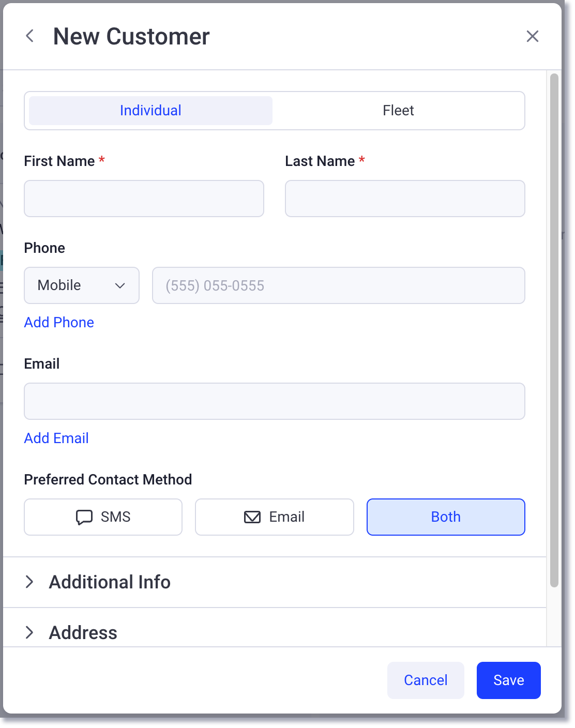This screenshot has height=728, width=575.
Task: Save the new customer
Action: (x=508, y=680)
